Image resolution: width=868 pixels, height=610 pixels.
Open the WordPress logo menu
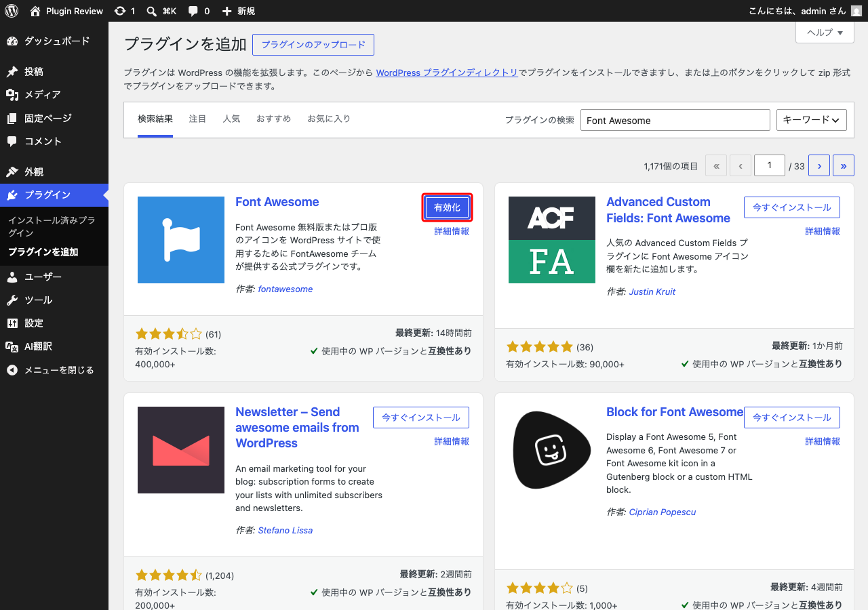[12, 11]
